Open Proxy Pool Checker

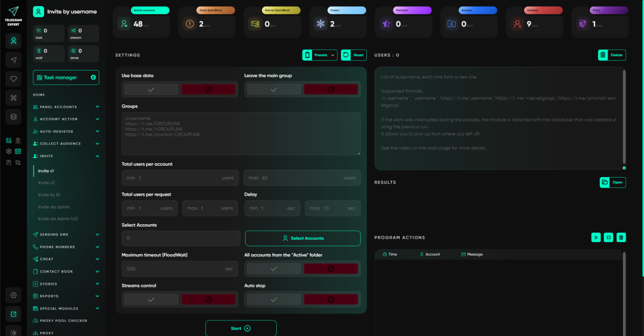pyautogui.click(x=60, y=321)
